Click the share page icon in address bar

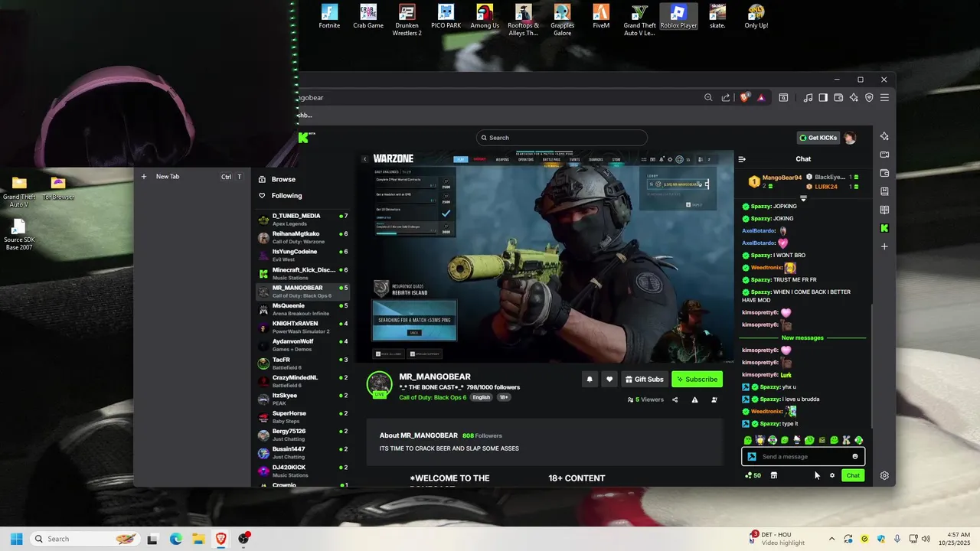726,98
